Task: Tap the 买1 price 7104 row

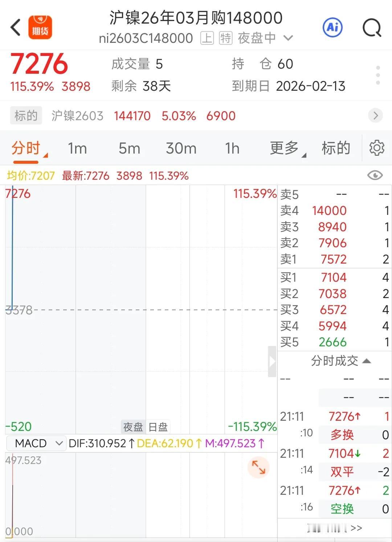Action: pos(334,277)
